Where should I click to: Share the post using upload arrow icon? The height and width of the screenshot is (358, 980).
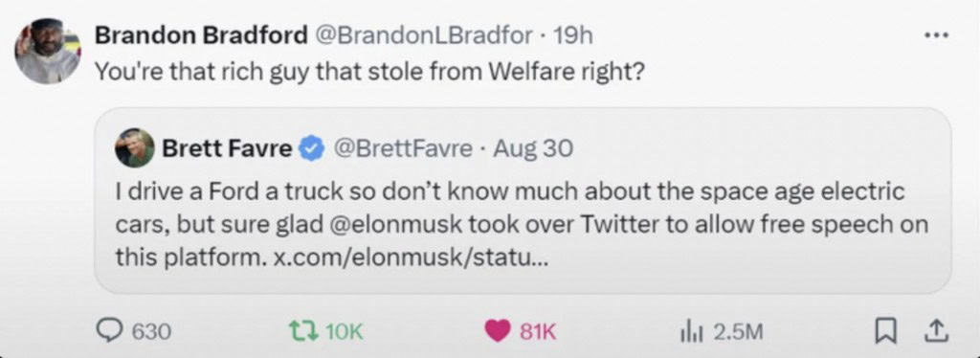coord(938,331)
